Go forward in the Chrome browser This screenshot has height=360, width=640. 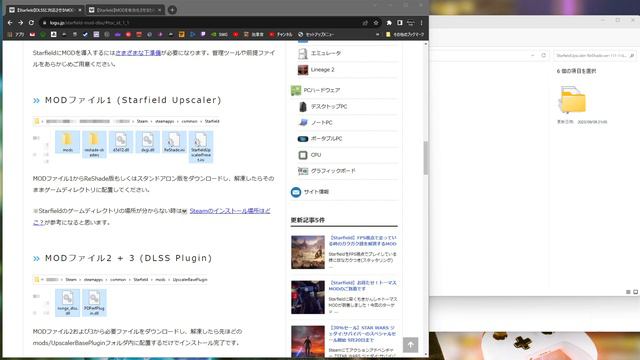click(20, 23)
